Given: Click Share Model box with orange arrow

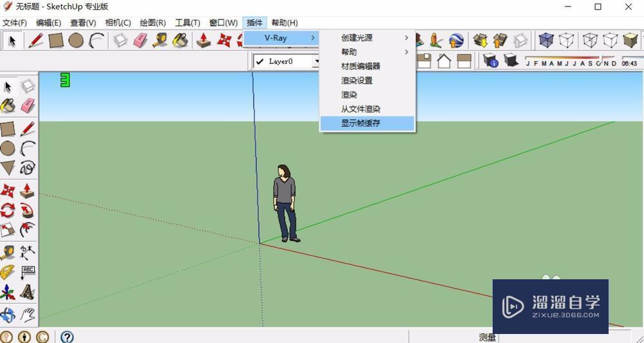Looking at the screenshot, I should pyautogui.click(x=500, y=41).
